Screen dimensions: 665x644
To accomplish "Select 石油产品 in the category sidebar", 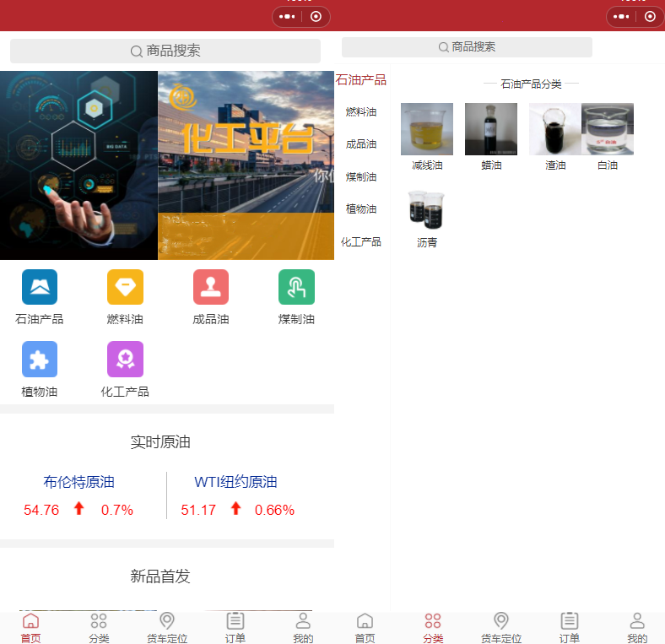I will 361,79.
